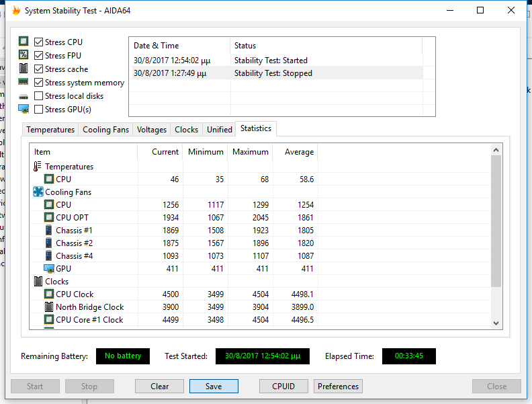
Task: Click the CPU Clock row icon
Action: (x=49, y=294)
